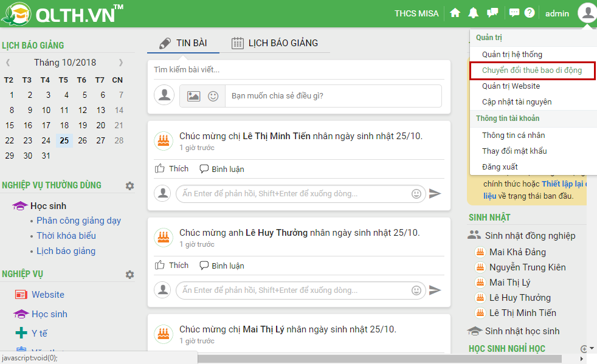Click the Bạn muốn chia sẻ điều gì field
This screenshot has width=597, height=364.
(x=334, y=96)
